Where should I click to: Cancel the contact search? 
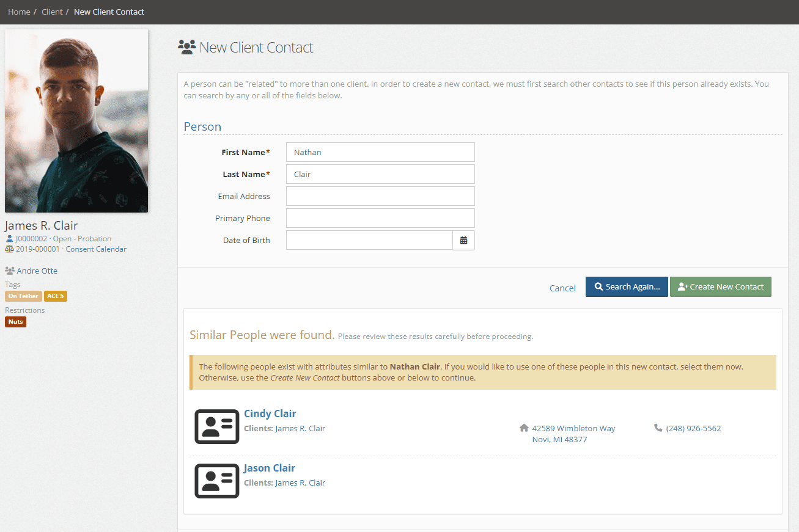pos(562,287)
